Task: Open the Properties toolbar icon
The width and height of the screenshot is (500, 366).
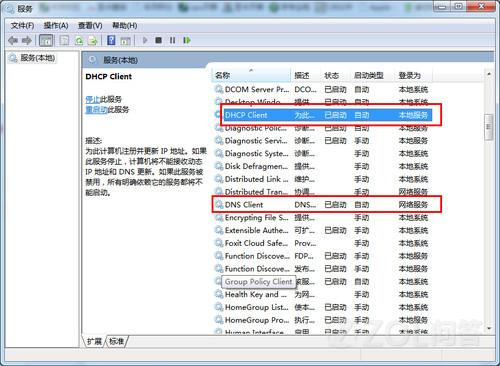Action: pos(64,40)
